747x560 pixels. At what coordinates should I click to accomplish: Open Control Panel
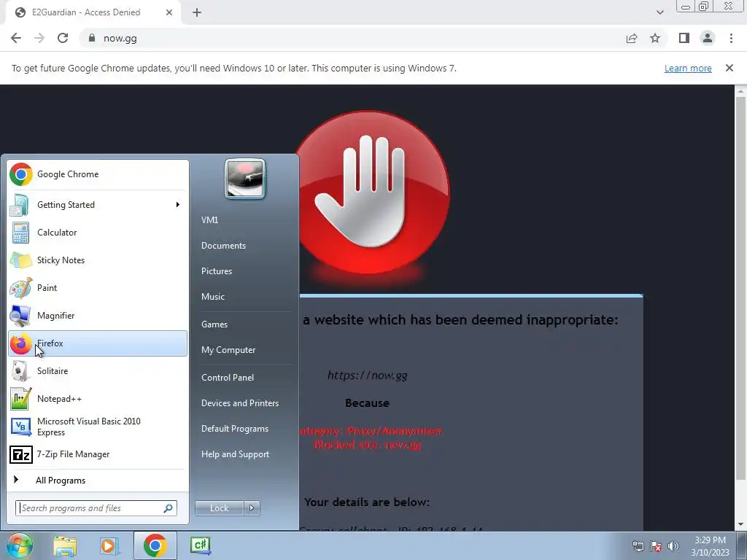coord(228,378)
